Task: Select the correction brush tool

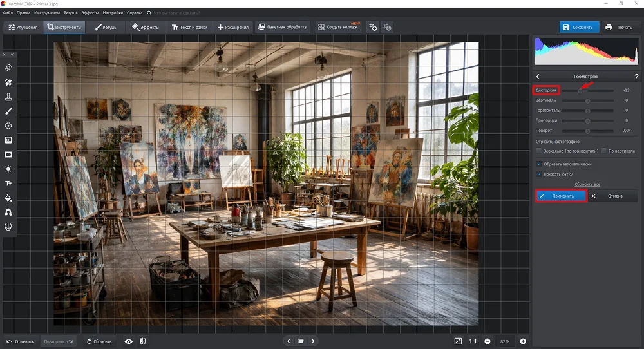Action: tap(8, 111)
